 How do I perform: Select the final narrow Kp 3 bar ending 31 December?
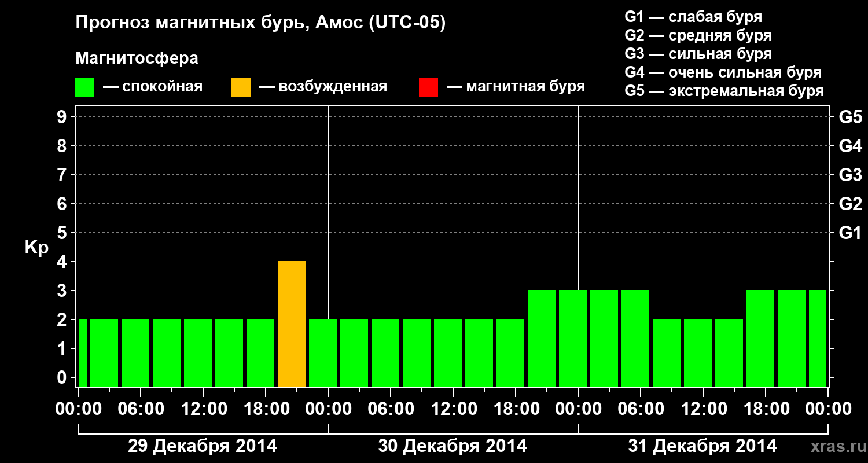(818, 338)
